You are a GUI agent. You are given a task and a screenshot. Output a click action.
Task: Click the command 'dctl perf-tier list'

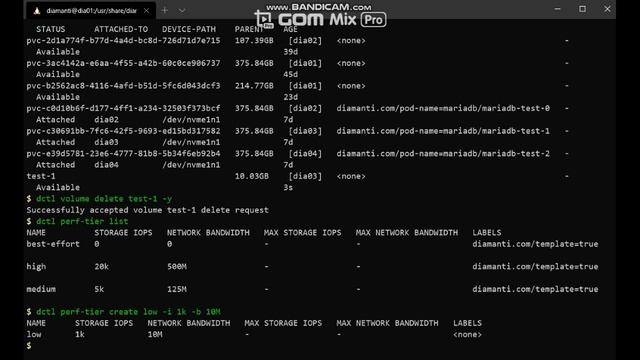click(x=82, y=221)
